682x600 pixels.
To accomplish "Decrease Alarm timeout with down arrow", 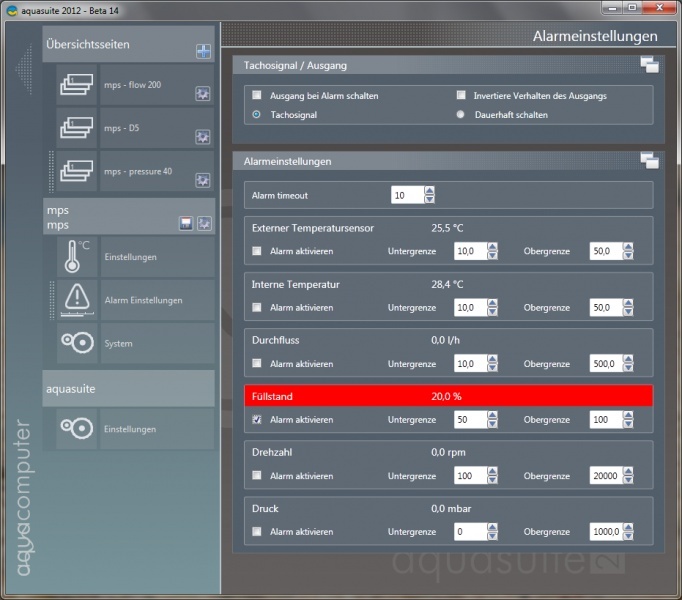I will [429, 199].
